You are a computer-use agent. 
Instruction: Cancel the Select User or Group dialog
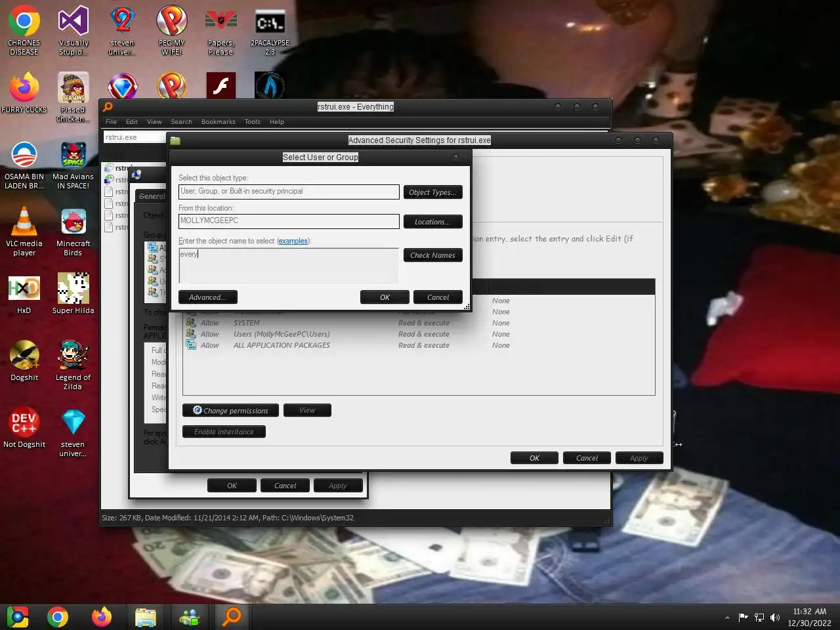[x=438, y=297]
